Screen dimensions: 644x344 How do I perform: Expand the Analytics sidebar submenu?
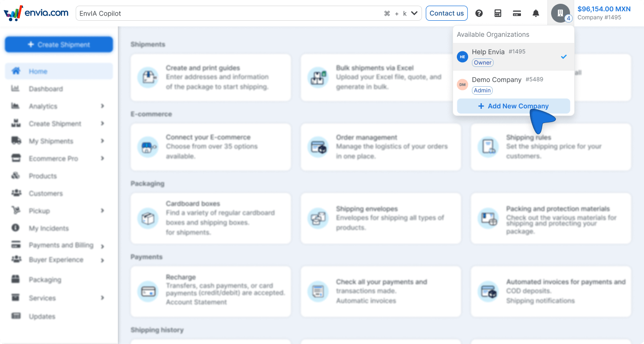click(x=102, y=106)
